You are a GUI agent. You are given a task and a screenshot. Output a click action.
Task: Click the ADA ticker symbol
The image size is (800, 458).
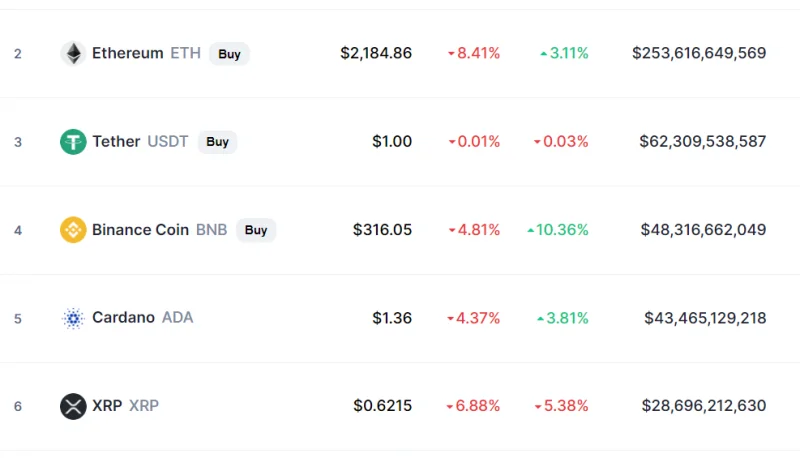point(178,317)
